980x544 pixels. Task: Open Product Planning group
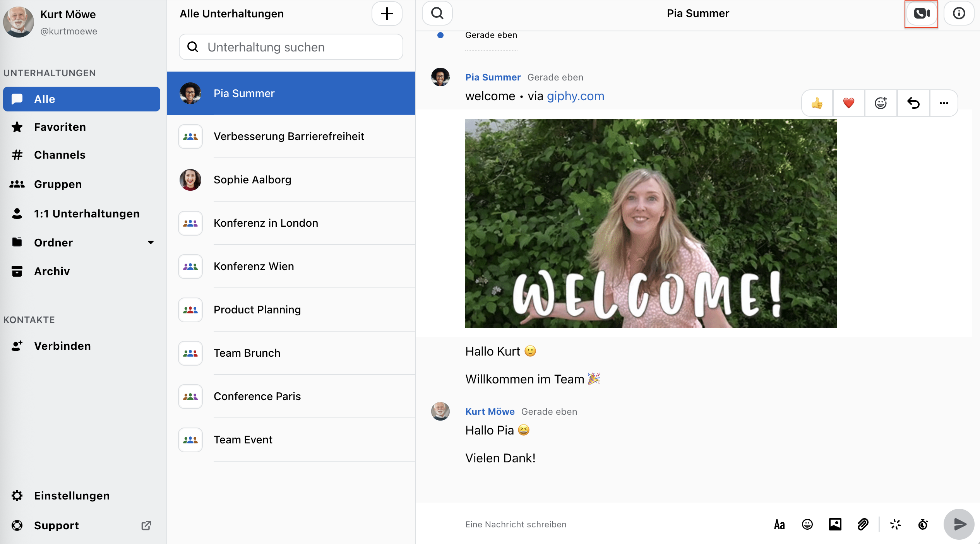point(291,310)
